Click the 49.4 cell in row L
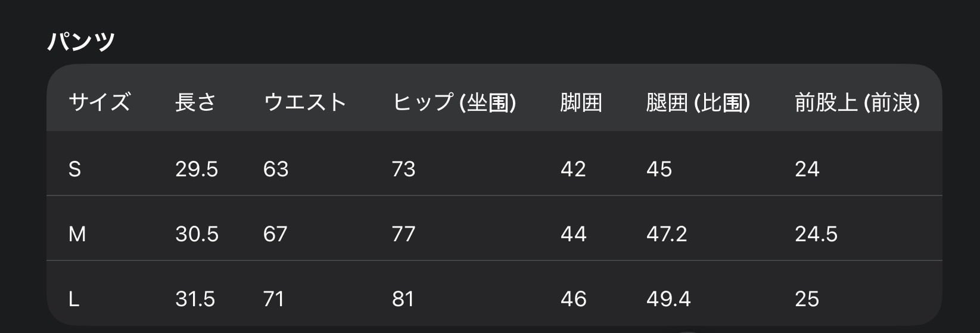This screenshot has width=980, height=333. [668, 298]
